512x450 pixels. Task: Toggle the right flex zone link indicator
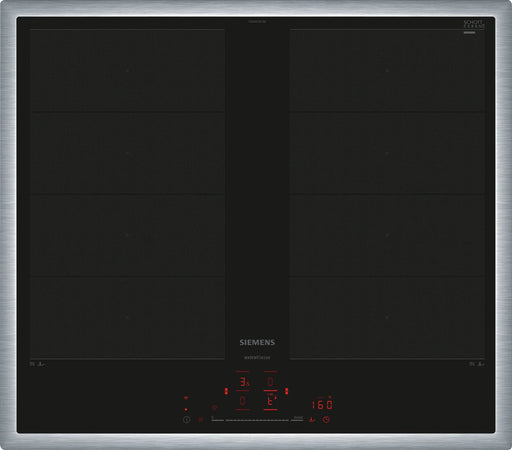pos(286,391)
